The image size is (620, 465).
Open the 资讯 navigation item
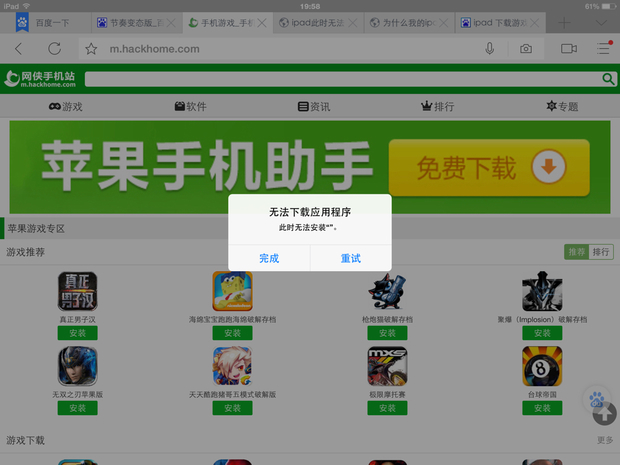point(314,106)
